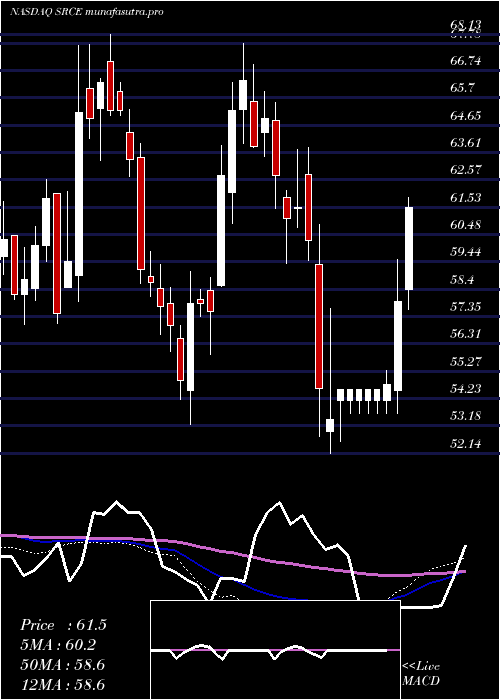Click the 59.44 price axis label
Image resolution: width=500 pixels, height=700 pixels.
(466, 252)
